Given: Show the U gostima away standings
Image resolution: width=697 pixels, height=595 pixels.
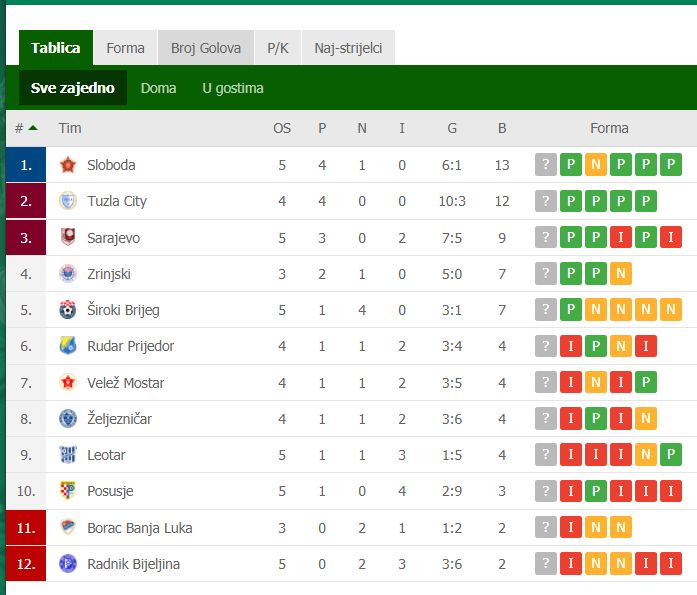Looking at the screenshot, I should coord(233,88).
